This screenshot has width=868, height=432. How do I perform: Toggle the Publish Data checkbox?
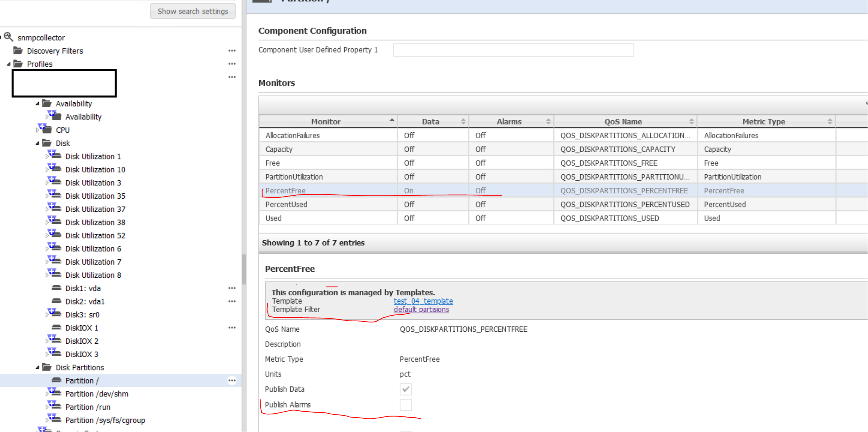click(x=405, y=389)
